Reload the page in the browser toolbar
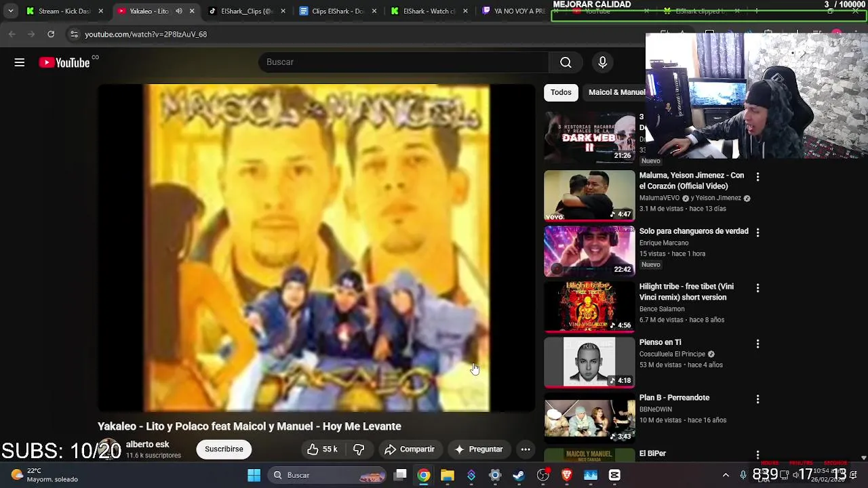868x488 pixels. coord(51,34)
